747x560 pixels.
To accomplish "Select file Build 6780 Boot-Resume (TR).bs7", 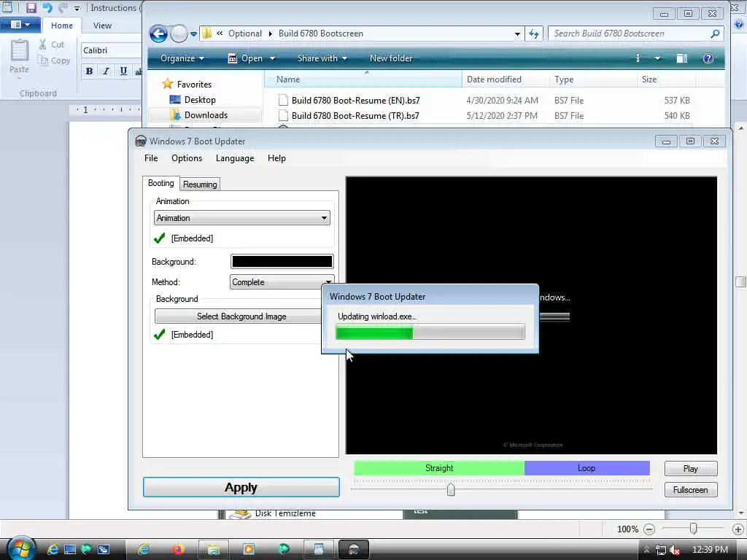I will tap(355, 116).
